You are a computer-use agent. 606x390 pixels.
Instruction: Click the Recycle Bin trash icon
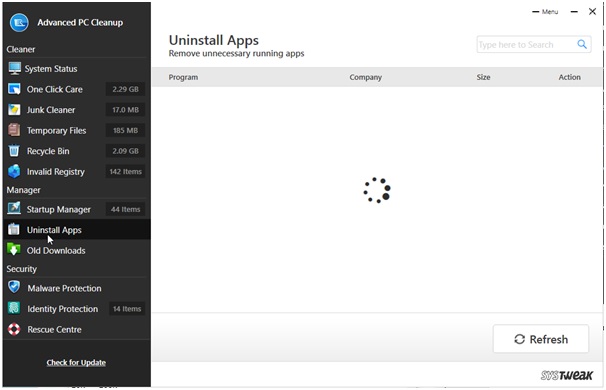point(14,151)
